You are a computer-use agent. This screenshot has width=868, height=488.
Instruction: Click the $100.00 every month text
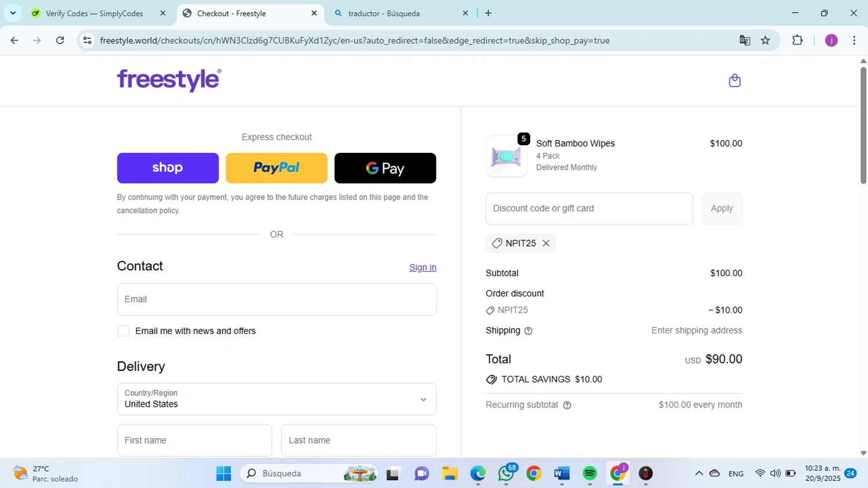700,405
